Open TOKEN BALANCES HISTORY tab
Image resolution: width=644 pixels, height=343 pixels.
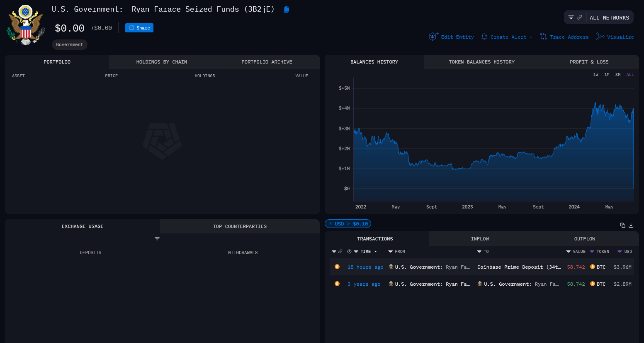pyautogui.click(x=481, y=62)
